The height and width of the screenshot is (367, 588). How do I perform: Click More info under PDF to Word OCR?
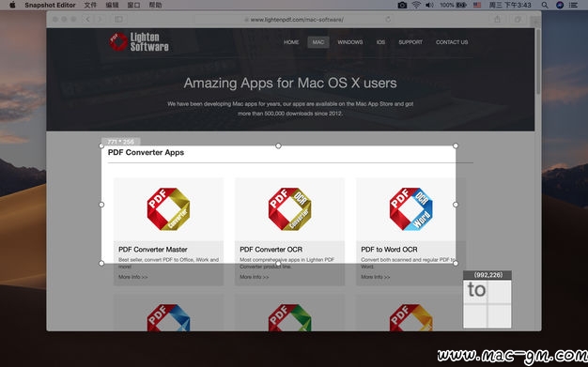(376, 277)
